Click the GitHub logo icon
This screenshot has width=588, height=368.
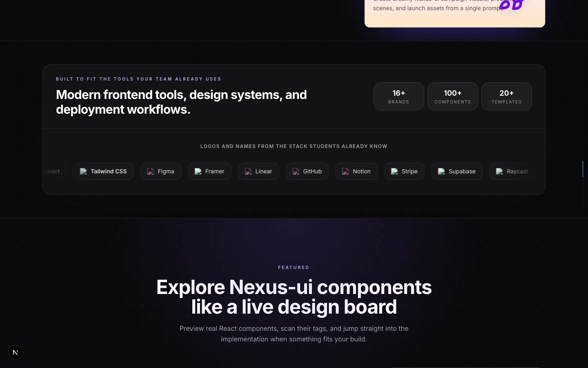click(x=296, y=171)
